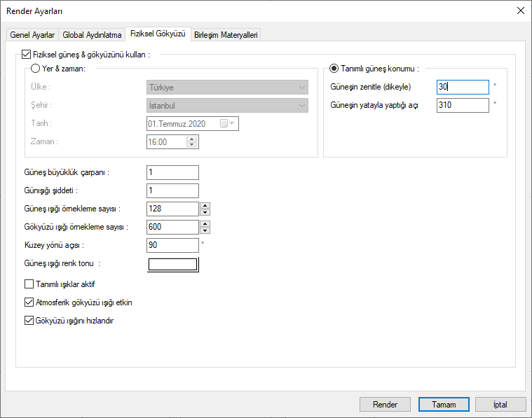The image size is (532, 418).
Task: Decrease Gökyüzü ışığı örnekleme sayısı value
Action: (x=205, y=230)
